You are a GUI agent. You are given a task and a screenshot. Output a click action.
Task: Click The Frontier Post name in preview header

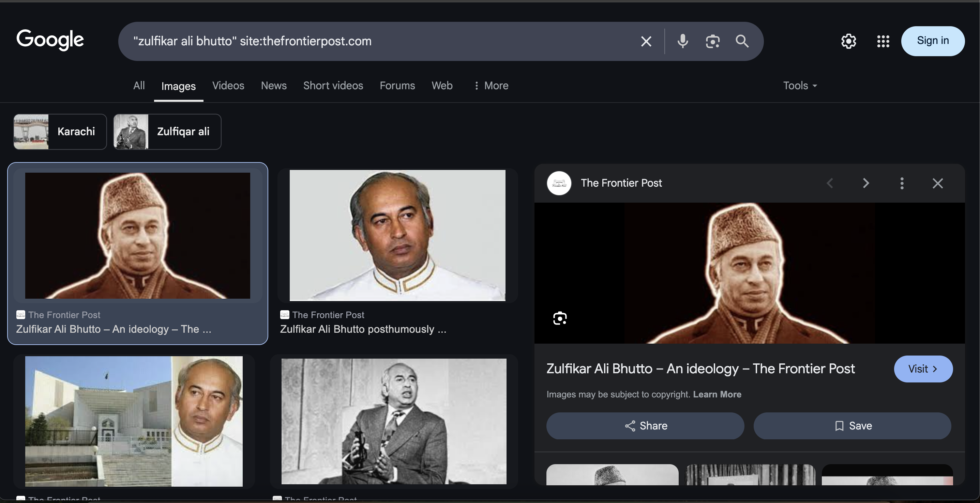(x=621, y=183)
